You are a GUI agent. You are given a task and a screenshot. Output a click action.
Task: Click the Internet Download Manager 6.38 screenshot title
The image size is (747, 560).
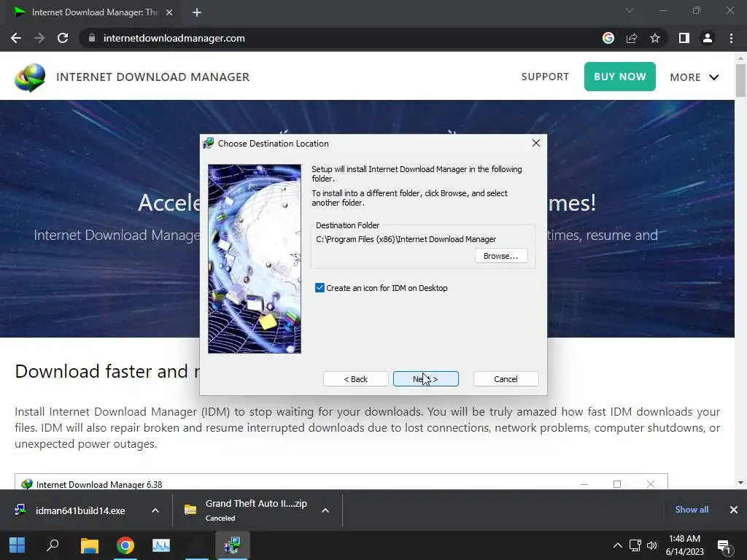click(99, 484)
